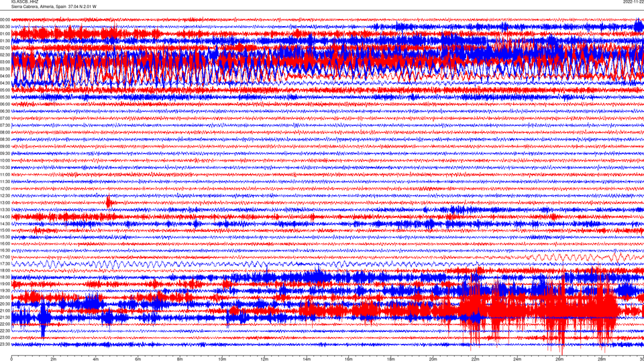644x362 pixels.
Task: Click the 18m tick label on minute axis
Action: (391, 359)
